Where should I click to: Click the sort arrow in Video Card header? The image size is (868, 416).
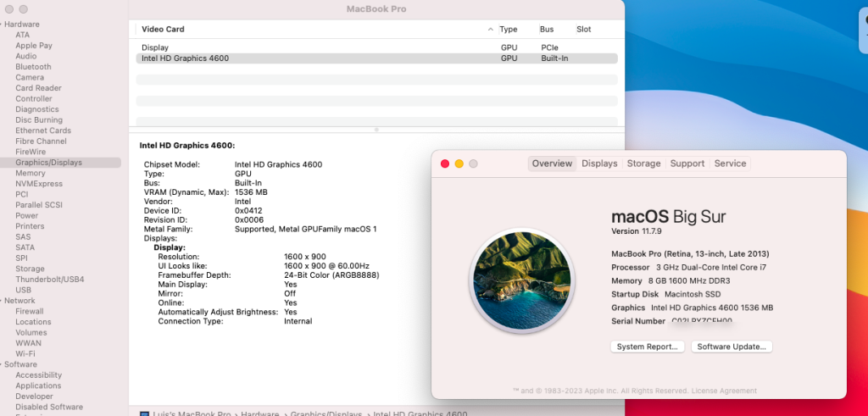(x=491, y=30)
